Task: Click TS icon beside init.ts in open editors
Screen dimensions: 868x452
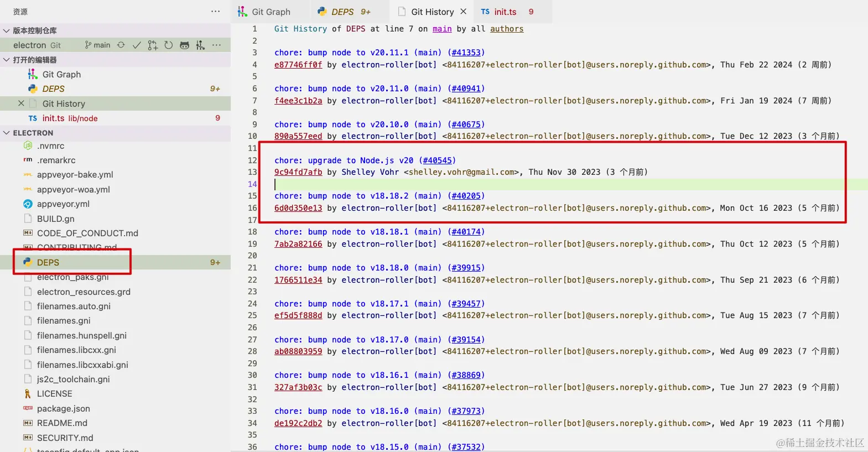Action: point(33,118)
